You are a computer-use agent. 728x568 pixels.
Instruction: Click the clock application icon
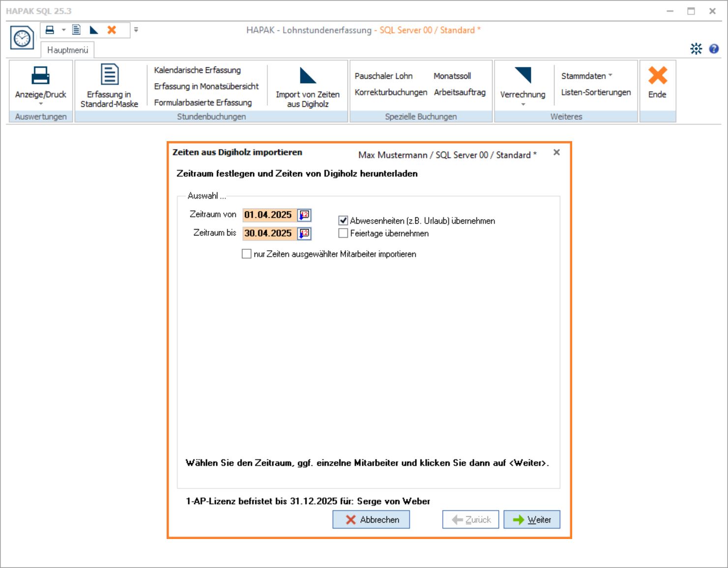click(x=22, y=38)
